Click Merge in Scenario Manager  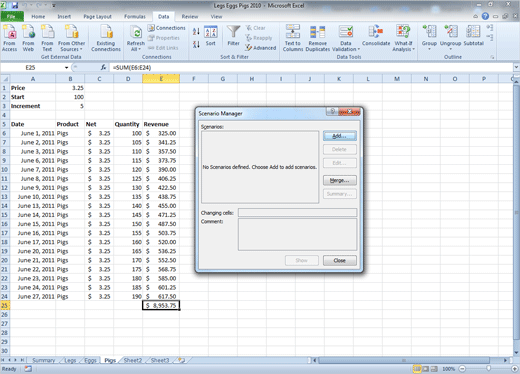coord(339,180)
